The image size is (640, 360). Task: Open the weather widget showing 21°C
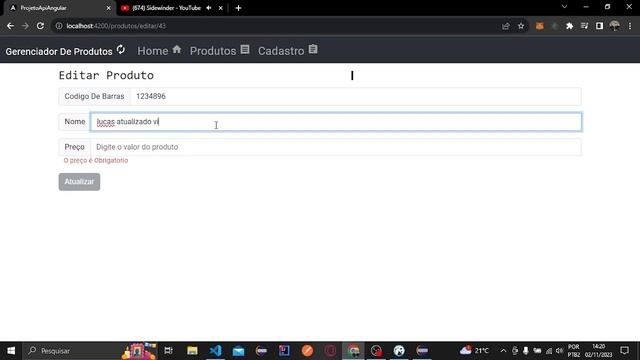point(474,351)
